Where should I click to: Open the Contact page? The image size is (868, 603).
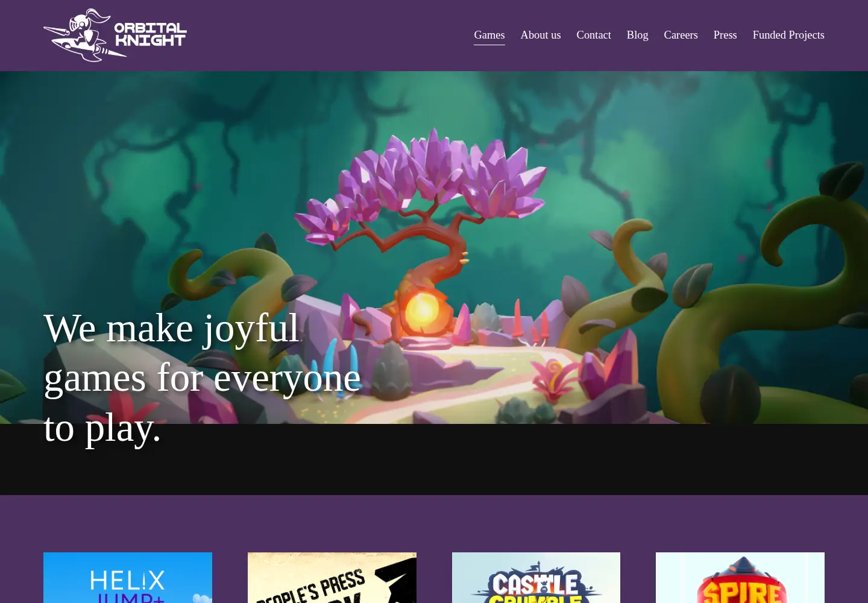[x=594, y=35]
